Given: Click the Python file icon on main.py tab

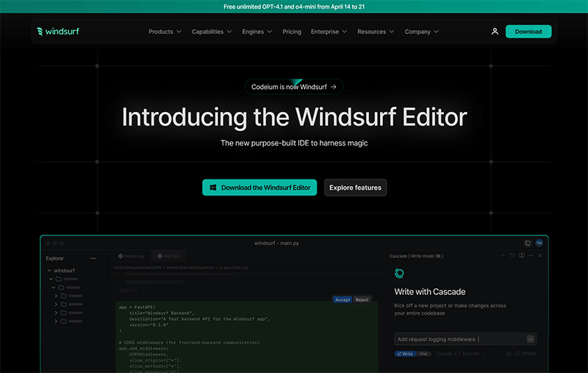Looking at the screenshot, I should click(159, 256).
